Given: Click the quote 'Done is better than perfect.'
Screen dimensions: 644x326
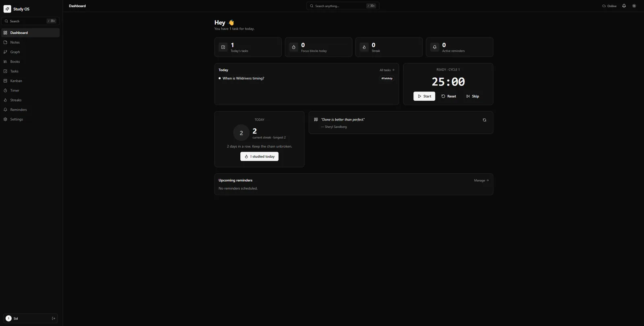Looking at the screenshot, I should [343, 120].
